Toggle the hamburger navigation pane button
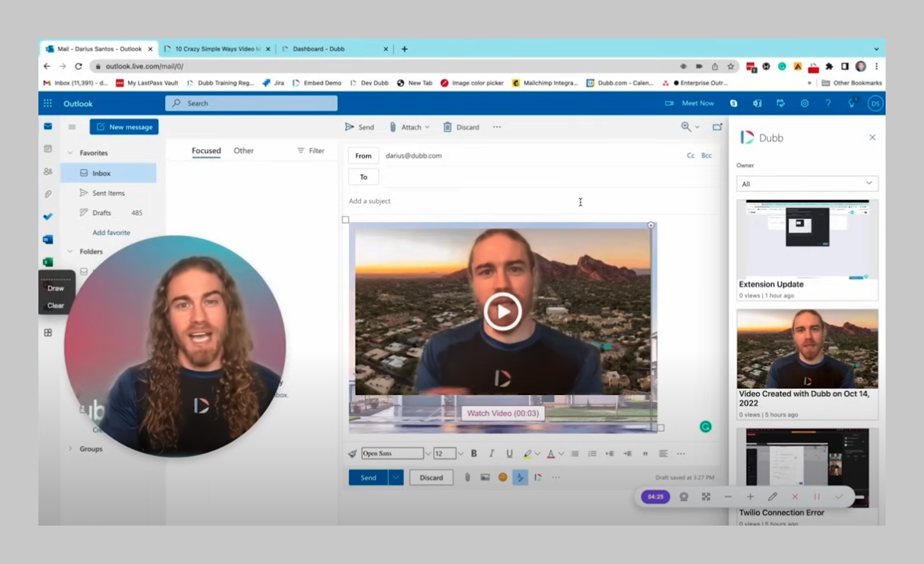The image size is (924, 564). point(72,127)
